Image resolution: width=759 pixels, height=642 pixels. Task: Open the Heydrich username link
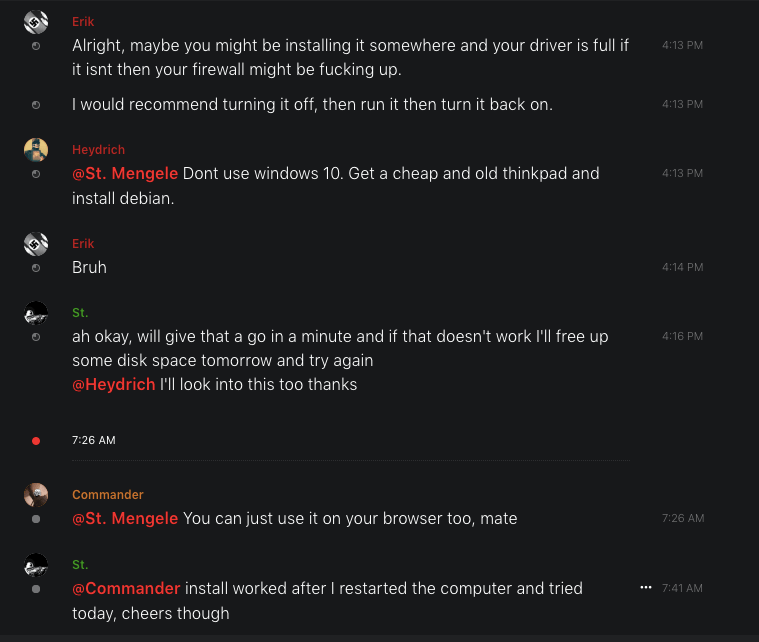(98, 150)
